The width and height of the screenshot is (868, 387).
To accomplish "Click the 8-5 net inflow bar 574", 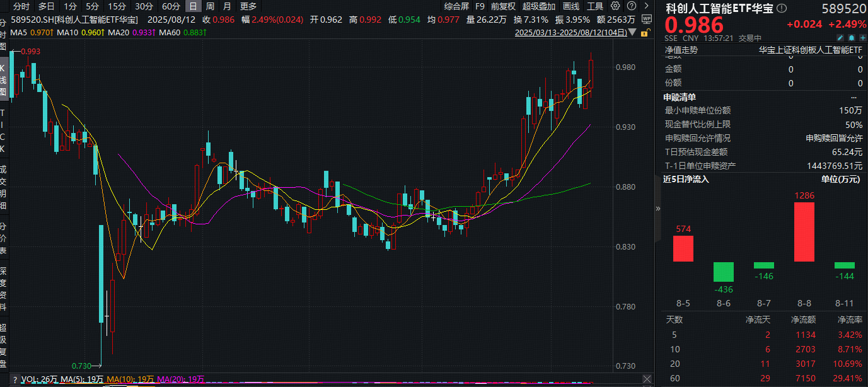I will [683, 248].
